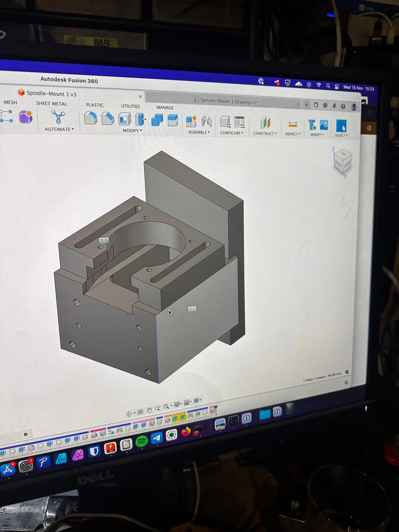Expand the ASSEMBLE dropdown
This screenshot has height=532, width=399.
(x=199, y=132)
